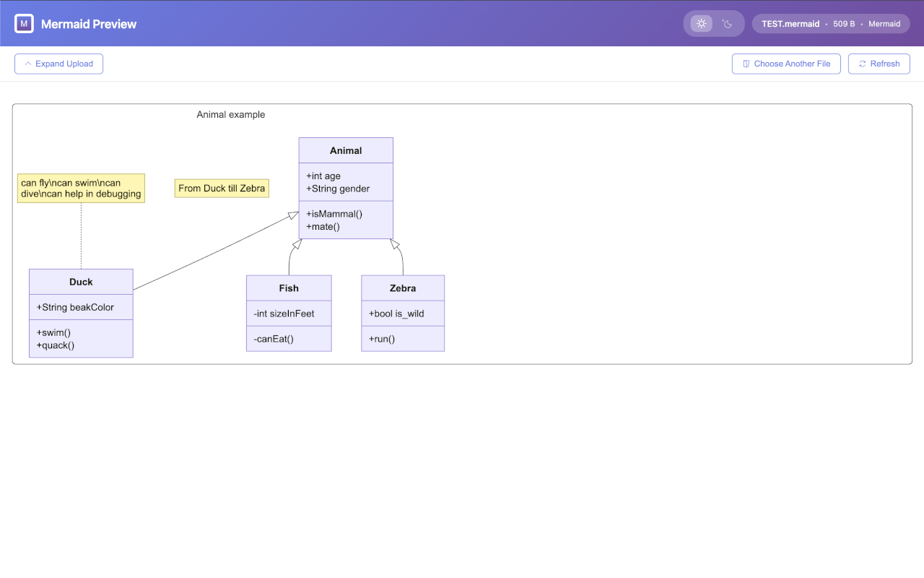Select the Duck class header
The image size is (924, 578).
point(81,282)
